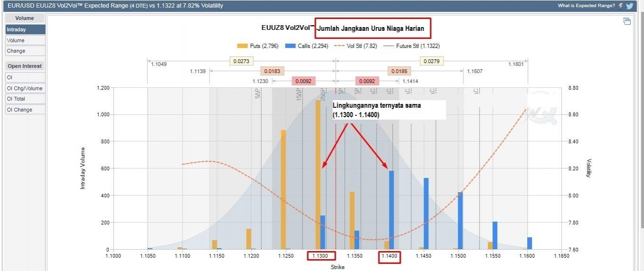Select the Change view under Volume
Viewport: 644px width, 271px height.
pyautogui.click(x=25, y=51)
